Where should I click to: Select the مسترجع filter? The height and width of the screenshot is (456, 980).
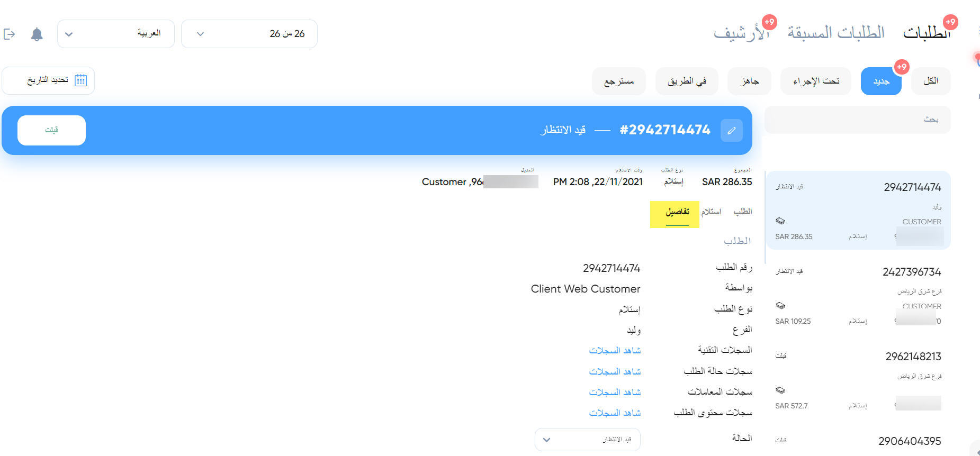(619, 81)
